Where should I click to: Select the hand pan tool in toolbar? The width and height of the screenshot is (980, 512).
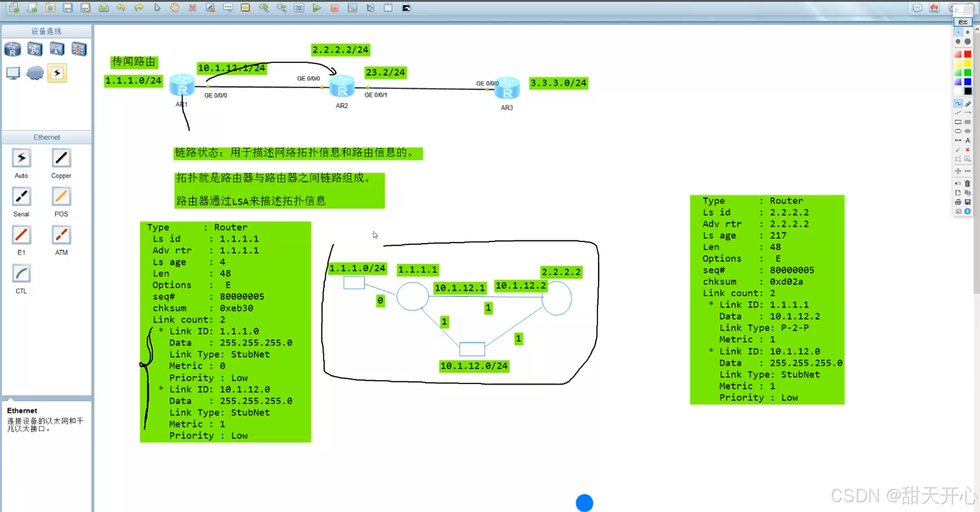pos(174,8)
